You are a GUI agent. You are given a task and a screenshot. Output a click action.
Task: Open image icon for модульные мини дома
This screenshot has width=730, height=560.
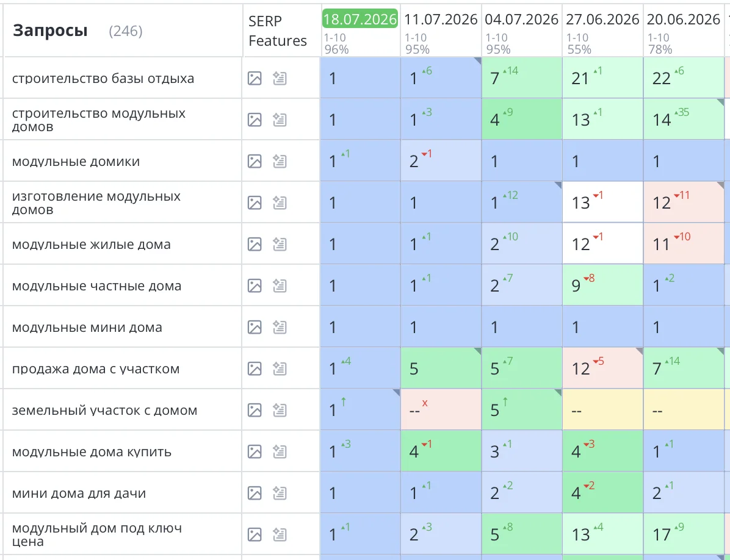click(254, 327)
